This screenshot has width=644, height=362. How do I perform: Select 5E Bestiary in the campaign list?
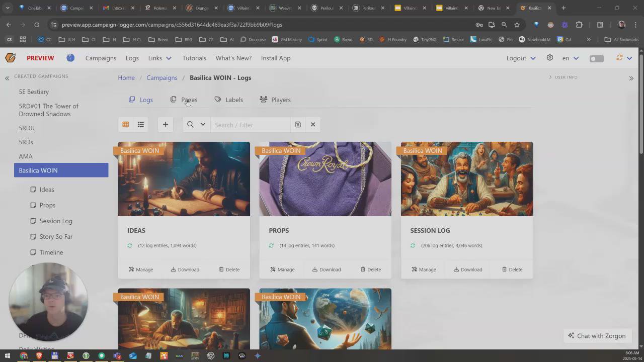click(x=34, y=92)
